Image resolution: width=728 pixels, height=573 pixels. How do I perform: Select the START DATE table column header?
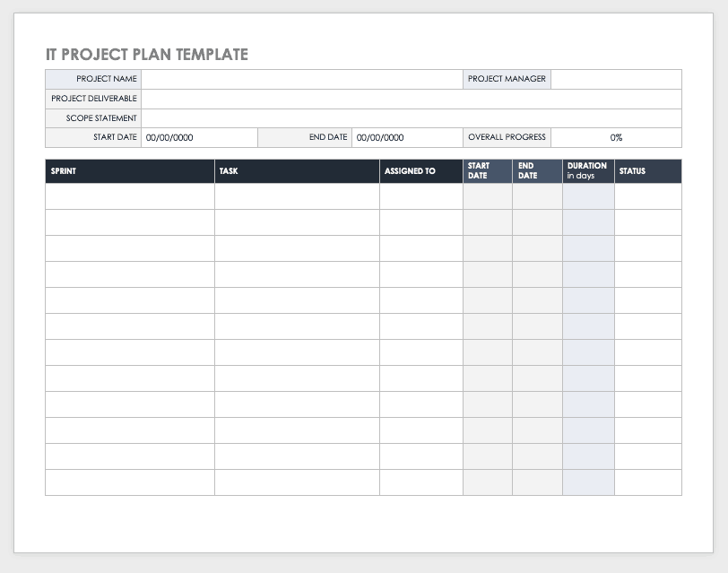pos(487,171)
